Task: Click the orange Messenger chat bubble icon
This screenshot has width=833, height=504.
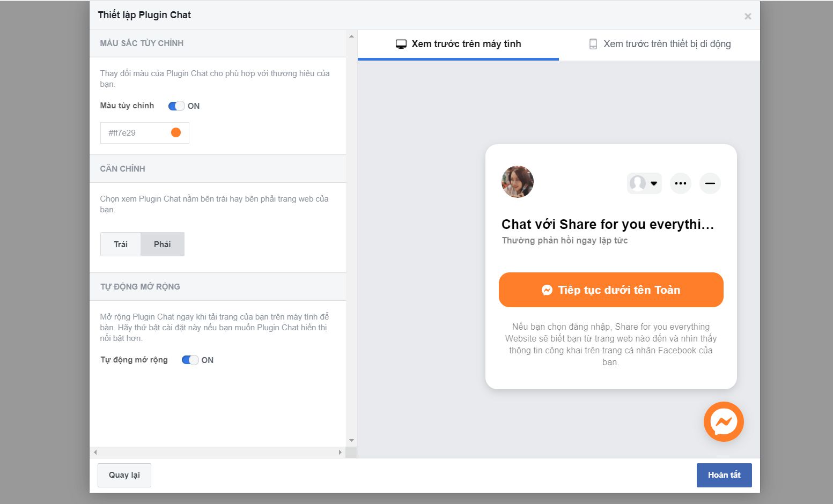Action: point(724,421)
